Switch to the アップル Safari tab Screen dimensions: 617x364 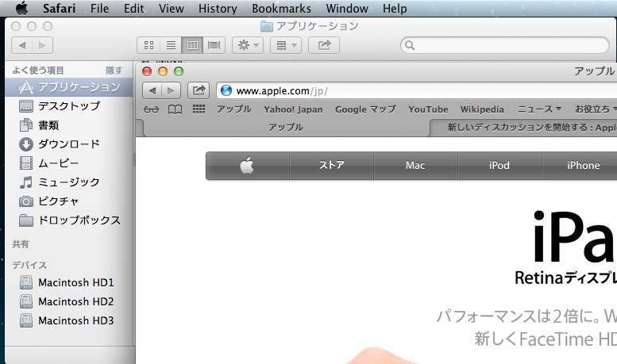286,128
